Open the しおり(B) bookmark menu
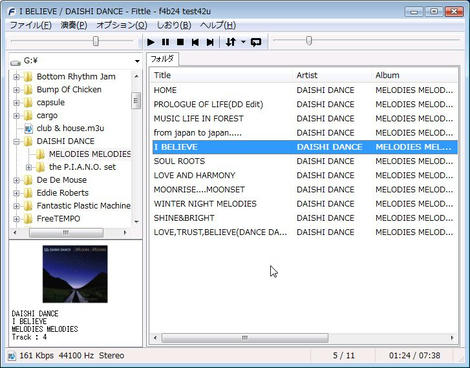This screenshot has width=470, height=368. pyautogui.click(x=174, y=25)
